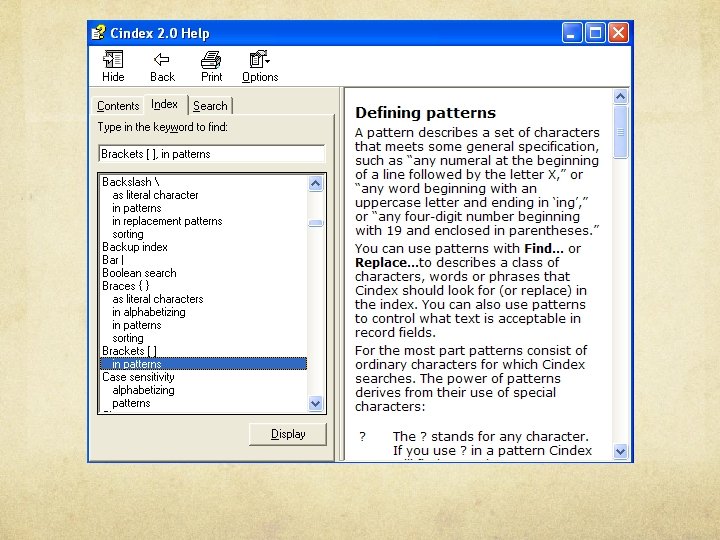Viewport: 720px width, 540px height.
Task: Select the Index tab
Action: tap(164, 104)
